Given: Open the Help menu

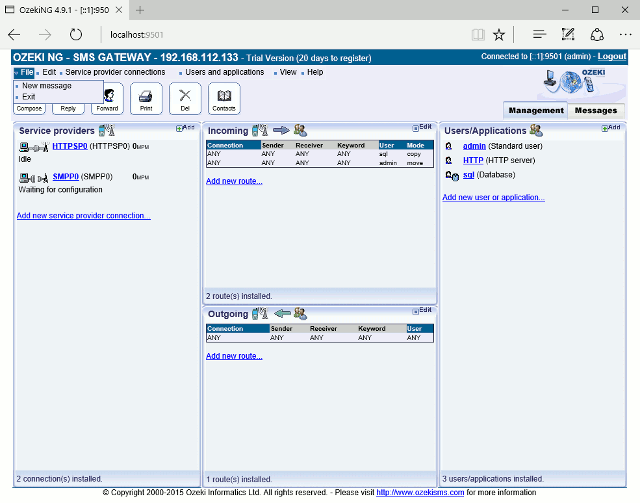Looking at the screenshot, I should point(315,72).
